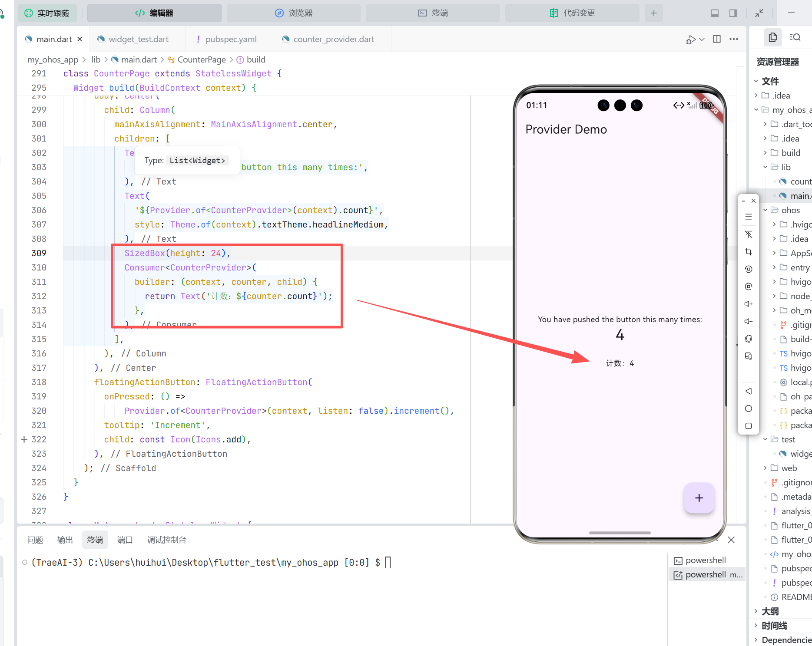Click the run and debug icon
Viewport: 812px width, 646px height.
690,40
